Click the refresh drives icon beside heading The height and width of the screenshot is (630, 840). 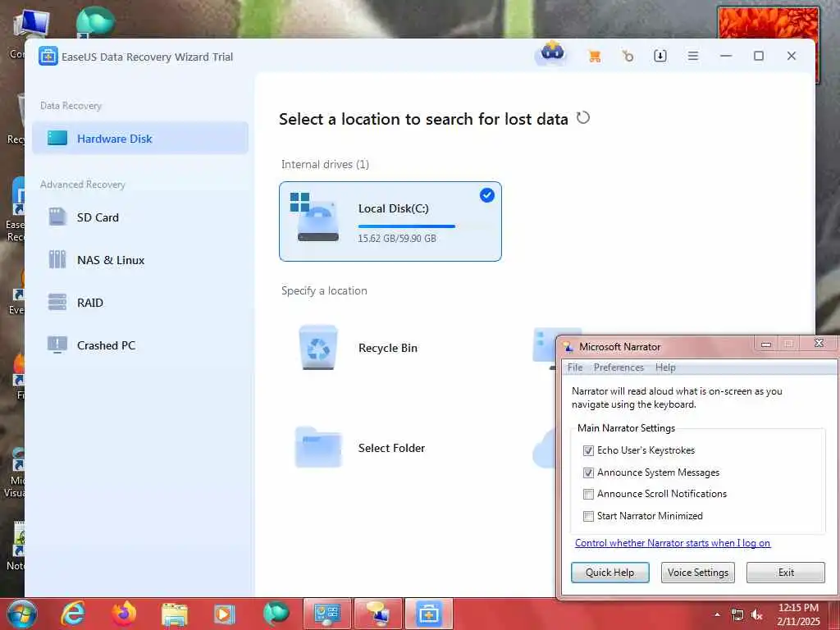pyautogui.click(x=583, y=117)
